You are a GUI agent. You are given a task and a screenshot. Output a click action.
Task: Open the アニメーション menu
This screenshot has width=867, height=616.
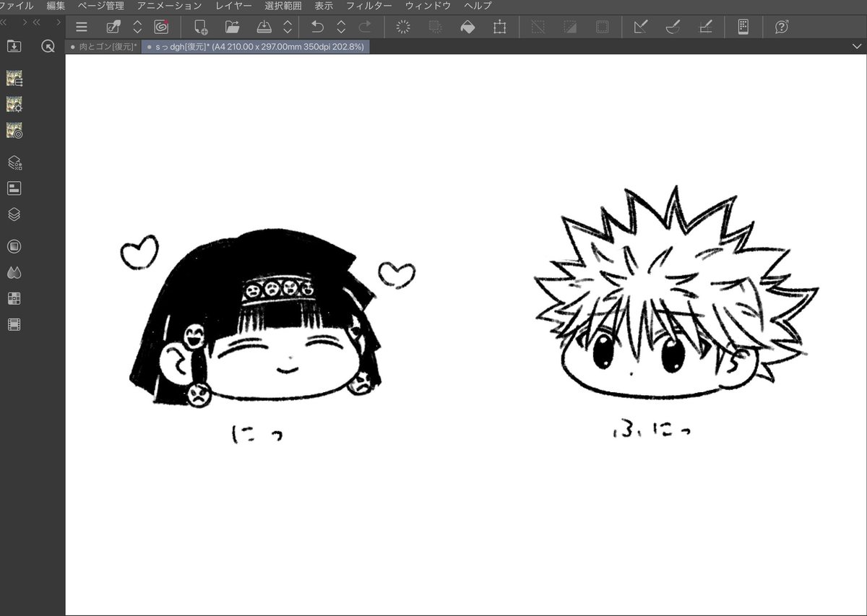coord(170,6)
